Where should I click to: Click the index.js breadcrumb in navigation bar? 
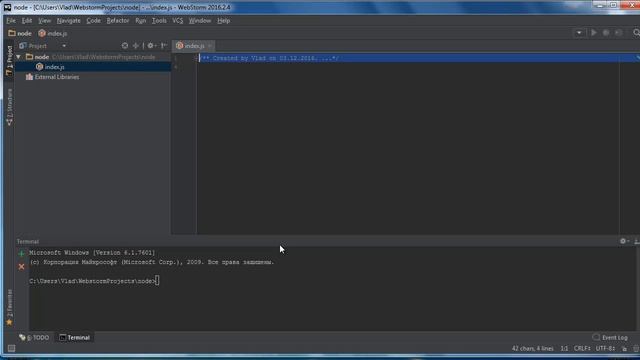[x=53, y=33]
